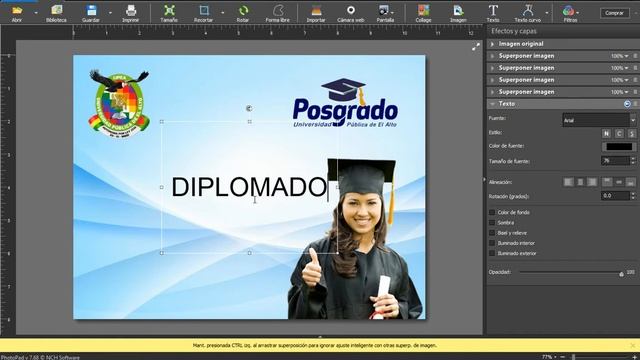This screenshot has width=640, height=360.
Task: Open the Tamaño resize tool
Action: click(x=169, y=13)
